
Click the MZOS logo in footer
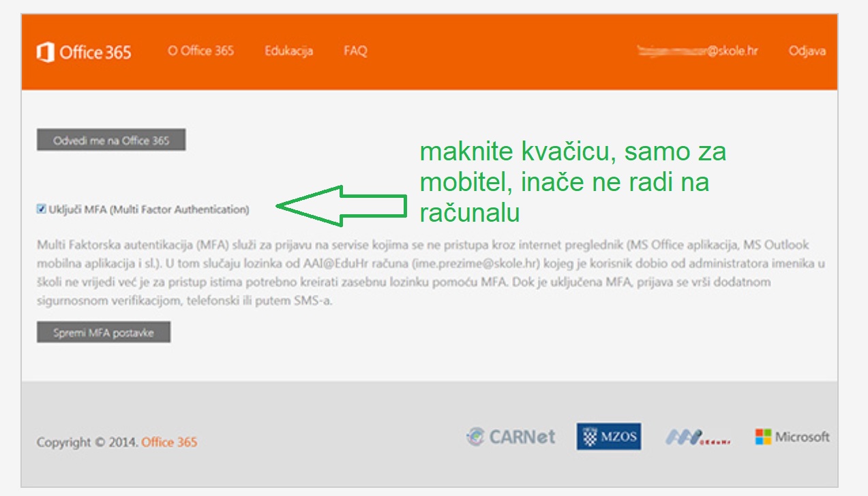click(609, 437)
